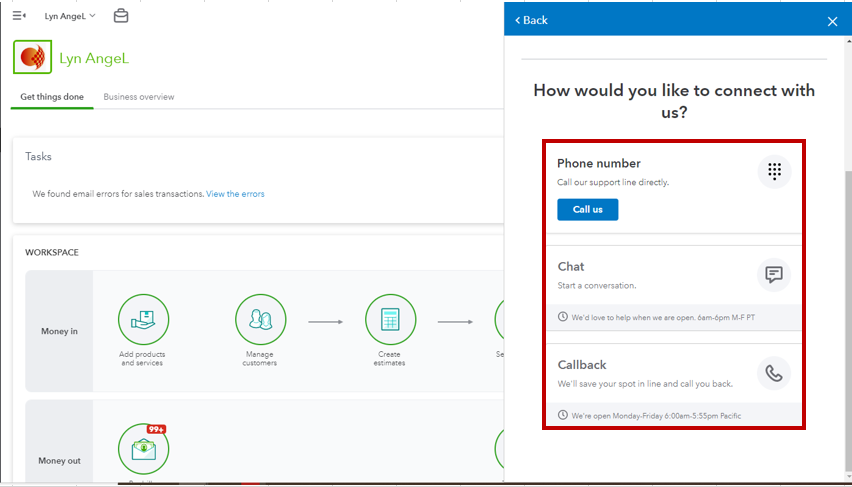
Task: Open the briefcase icon in header
Action: point(121,16)
